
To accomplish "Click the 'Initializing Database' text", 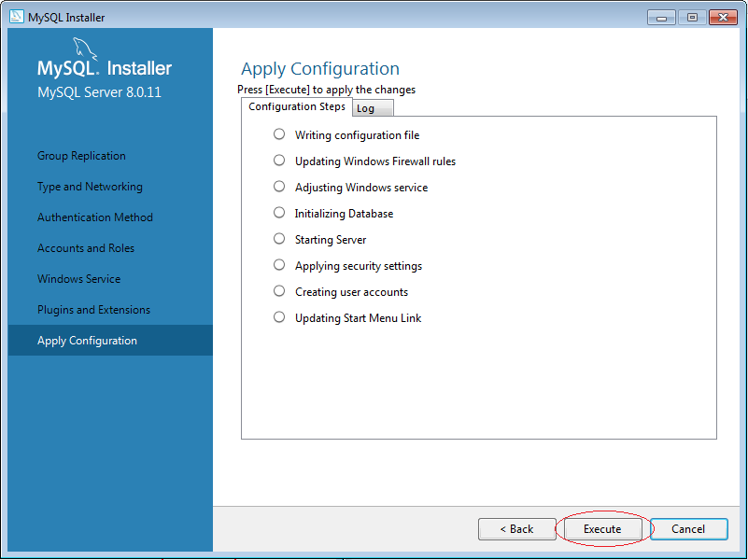I will (x=344, y=214).
